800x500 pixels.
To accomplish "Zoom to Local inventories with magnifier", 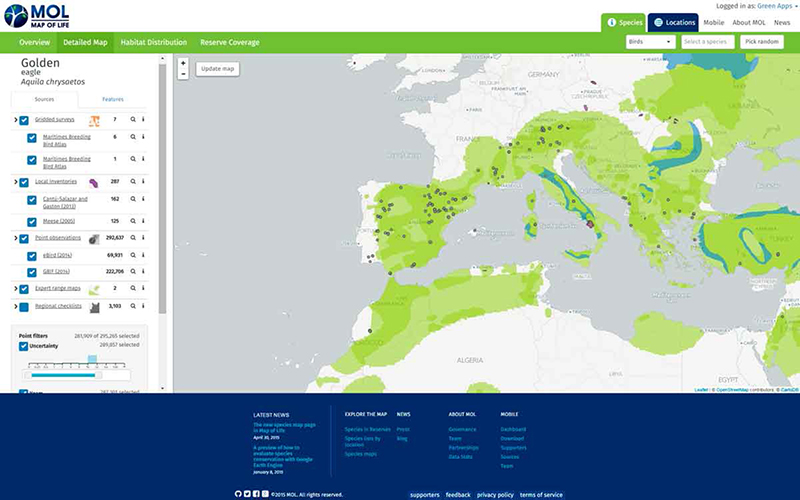I will pyautogui.click(x=133, y=182).
